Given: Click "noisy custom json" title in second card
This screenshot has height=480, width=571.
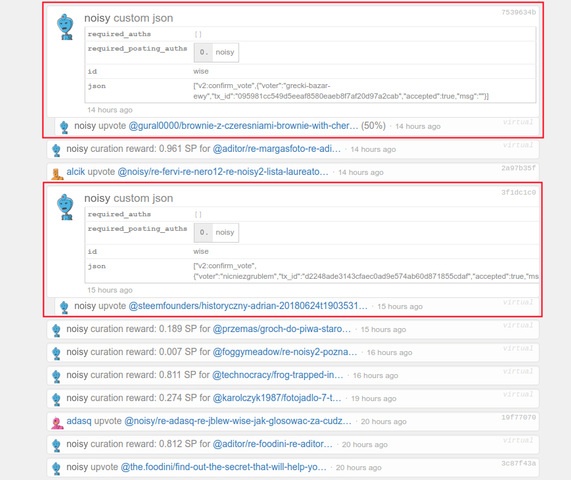Looking at the screenshot, I should pos(129,198).
